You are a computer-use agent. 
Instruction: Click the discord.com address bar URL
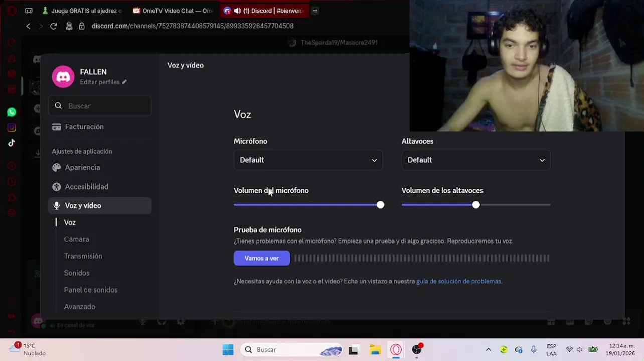click(193, 26)
